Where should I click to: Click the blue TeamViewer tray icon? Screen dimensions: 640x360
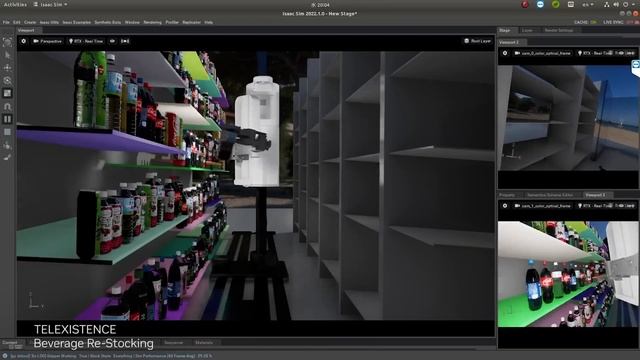click(x=540, y=4)
